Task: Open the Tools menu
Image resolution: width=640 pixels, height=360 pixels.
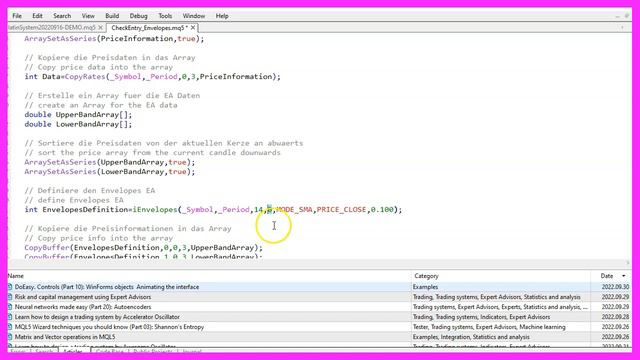Action: pyautogui.click(x=165, y=16)
